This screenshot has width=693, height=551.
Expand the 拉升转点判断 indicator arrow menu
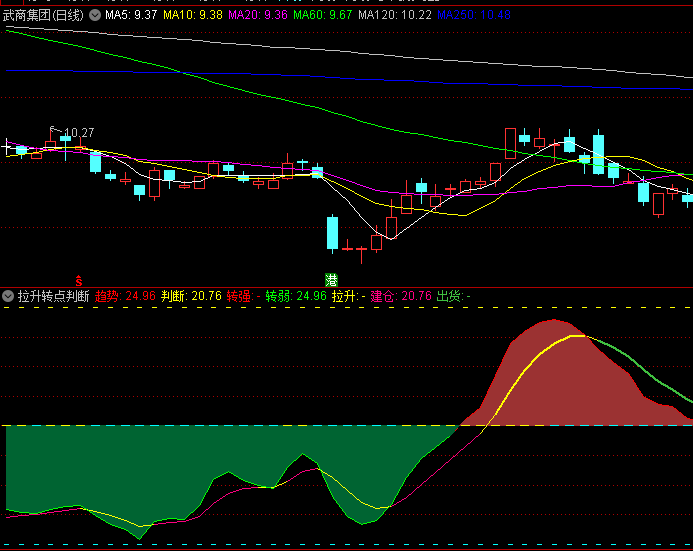click(9, 296)
